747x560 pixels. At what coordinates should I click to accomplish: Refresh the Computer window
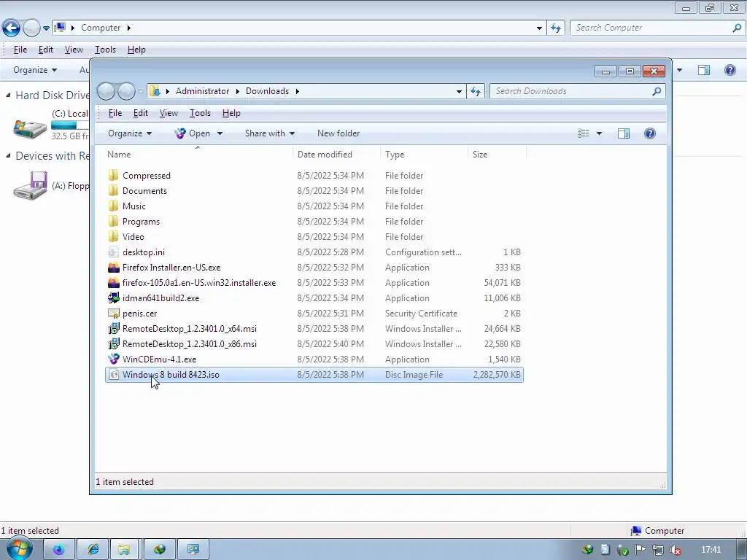pyautogui.click(x=556, y=28)
